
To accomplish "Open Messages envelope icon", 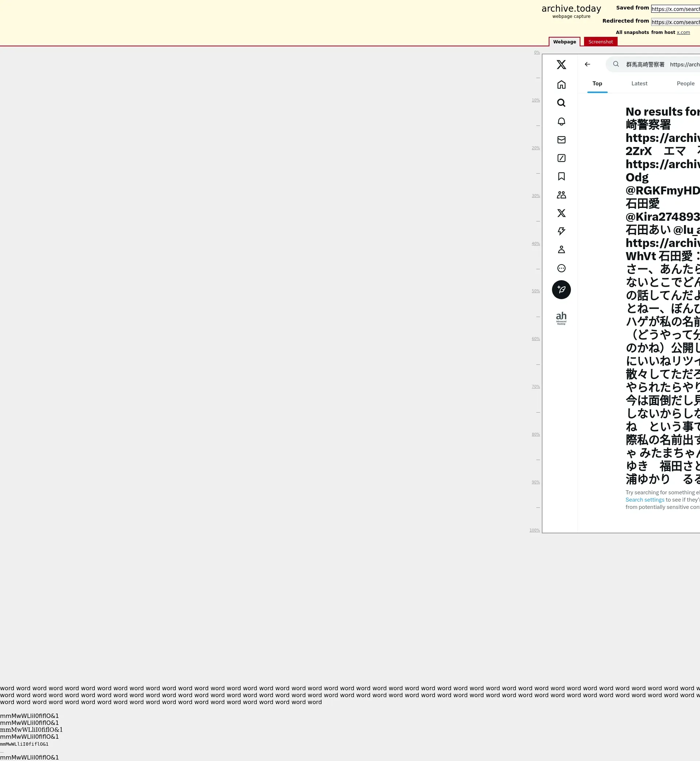I will (561, 140).
